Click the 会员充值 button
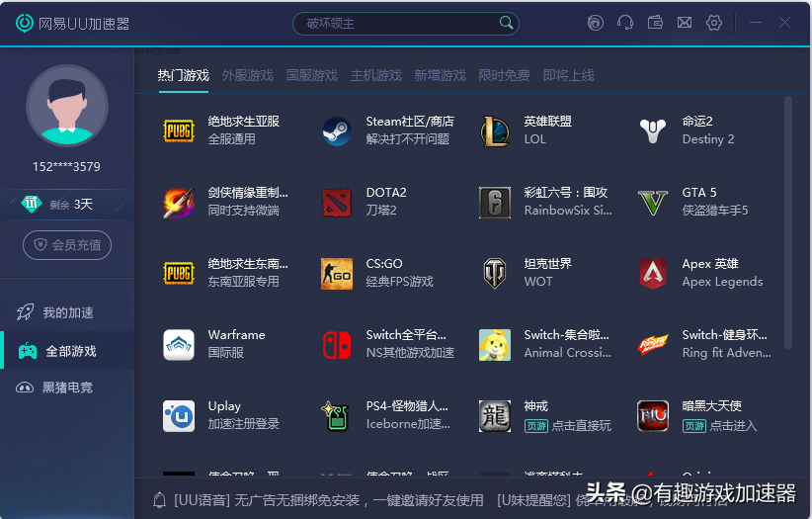 click(x=67, y=245)
